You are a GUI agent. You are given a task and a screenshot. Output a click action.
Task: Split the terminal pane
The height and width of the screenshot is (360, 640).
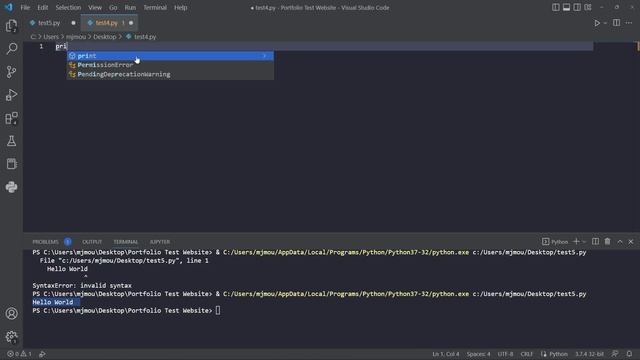(596, 241)
